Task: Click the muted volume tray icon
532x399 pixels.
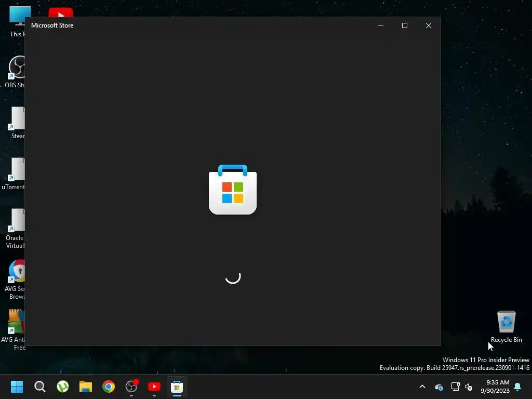Action: pyautogui.click(x=469, y=387)
